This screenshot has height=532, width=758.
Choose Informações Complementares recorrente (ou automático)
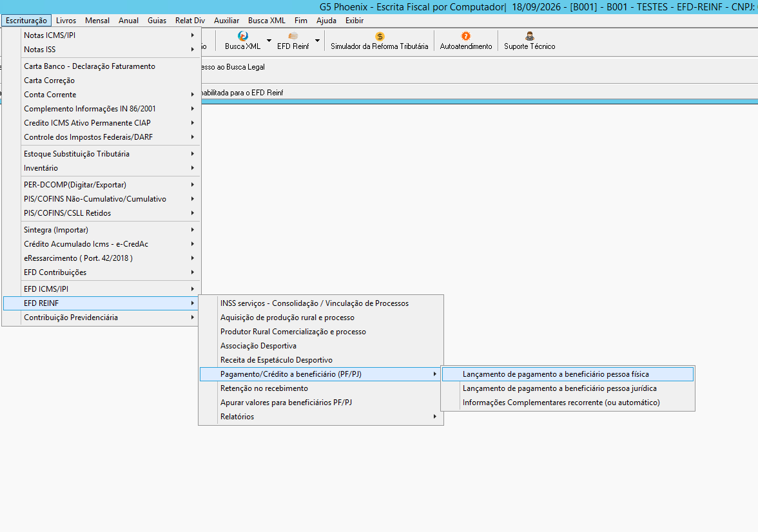(568, 403)
